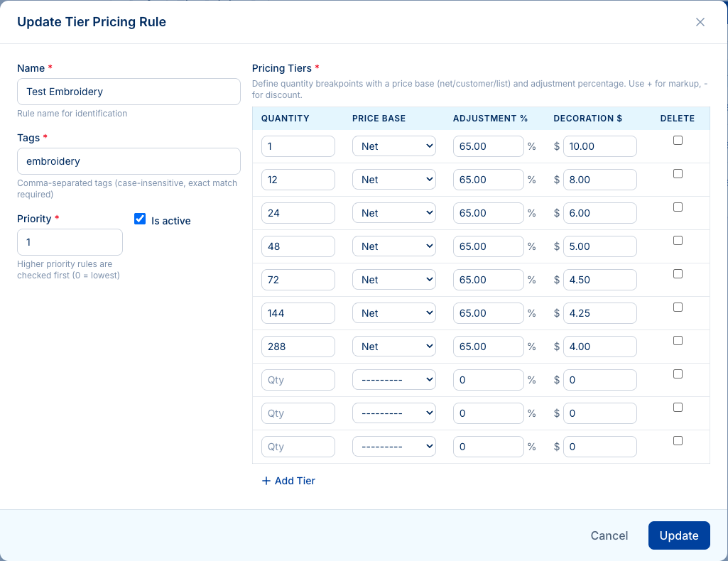The width and height of the screenshot is (728, 561).
Task: Click adjustment percent field in quantity 24 row
Action: (x=489, y=213)
